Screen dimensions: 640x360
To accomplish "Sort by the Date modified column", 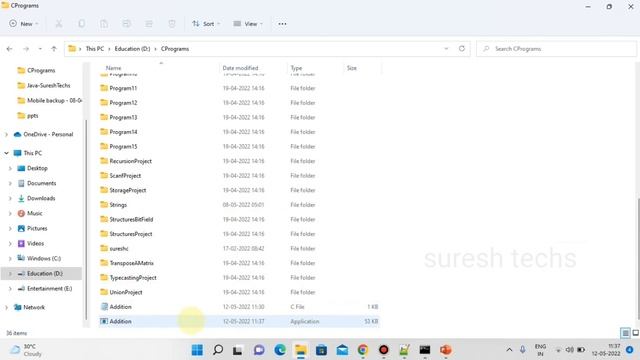I will pos(240,68).
